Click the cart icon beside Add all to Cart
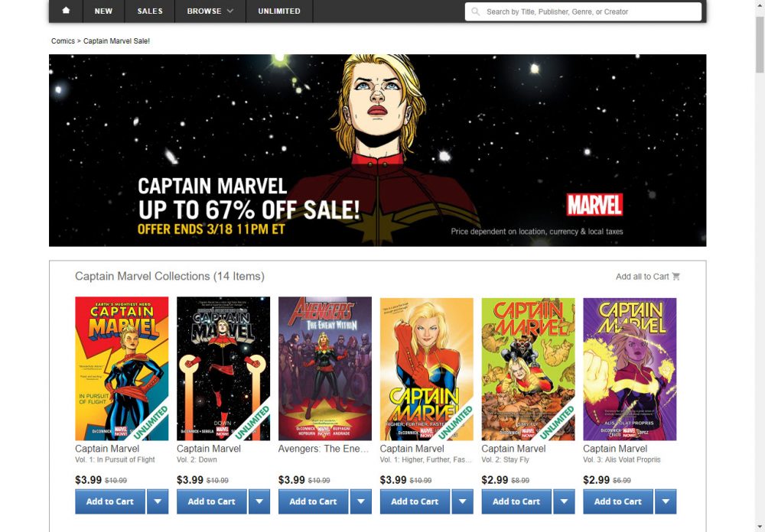The height and width of the screenshot is (532, 765). click(x=675, y=277)
